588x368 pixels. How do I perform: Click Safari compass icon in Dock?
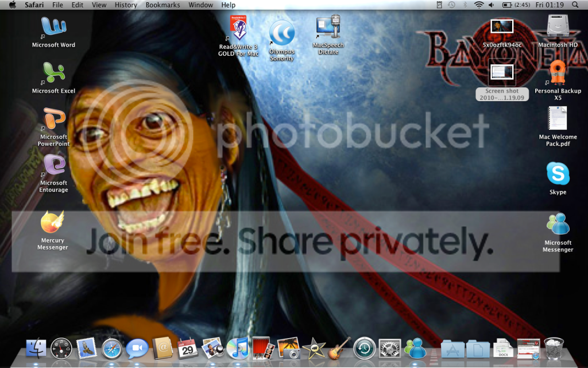[x=112, y=348]
